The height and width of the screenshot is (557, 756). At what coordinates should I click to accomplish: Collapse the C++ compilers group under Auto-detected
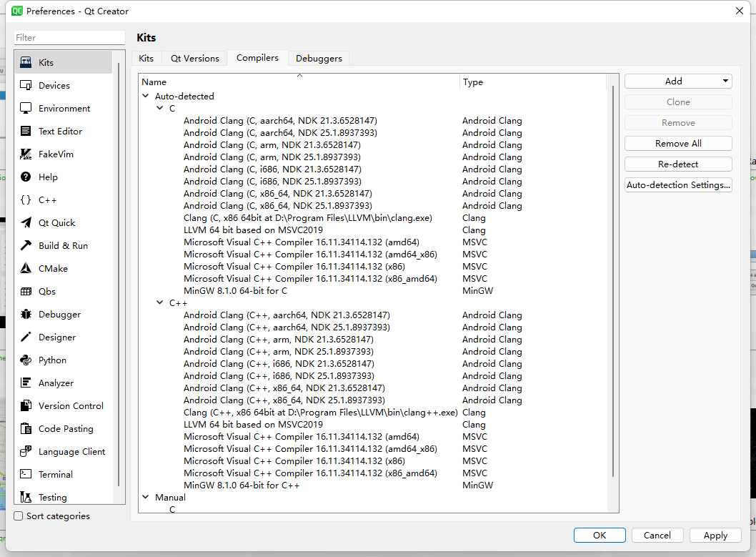tap(160, 302)
